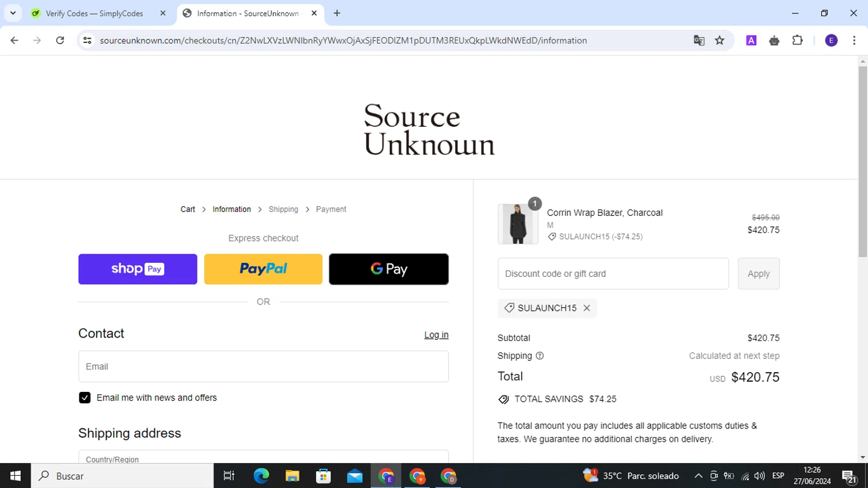868x488 pixels.
Task: Open the robot extension icon
Action: (774, 41)
